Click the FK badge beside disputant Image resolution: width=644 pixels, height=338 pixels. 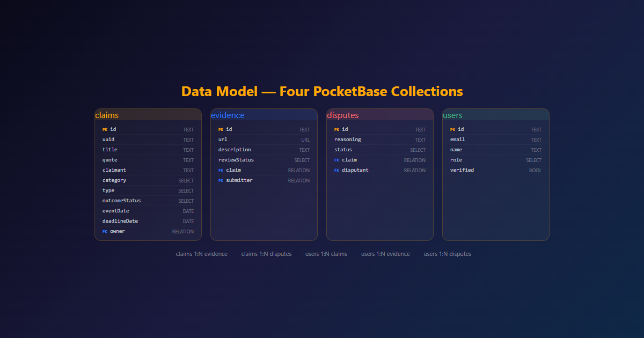(x=337, y=170)
